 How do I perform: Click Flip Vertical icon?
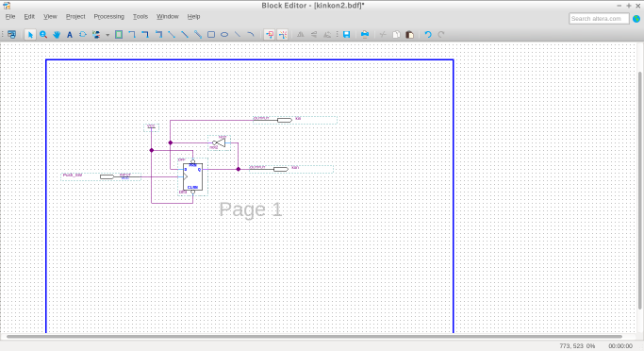(314, 35)
